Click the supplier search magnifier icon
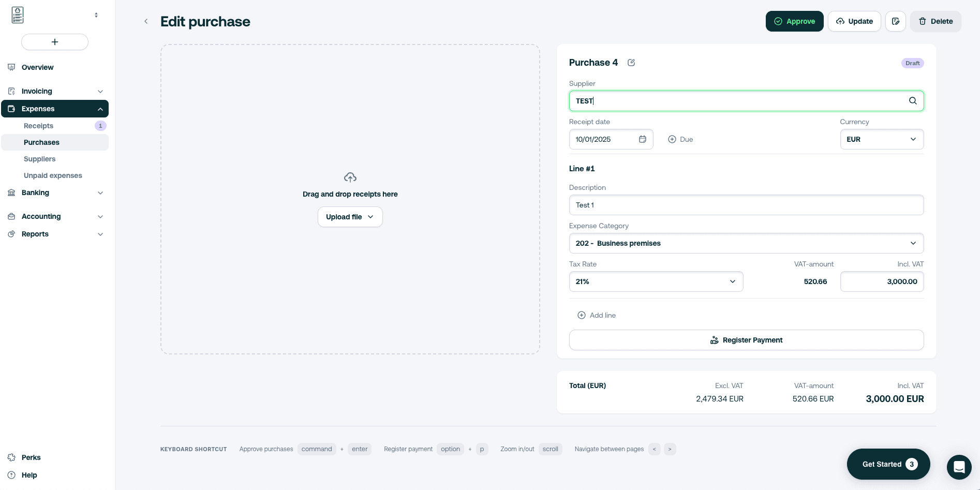This screenshot has height=490, width=980. (x=913, y=100)
